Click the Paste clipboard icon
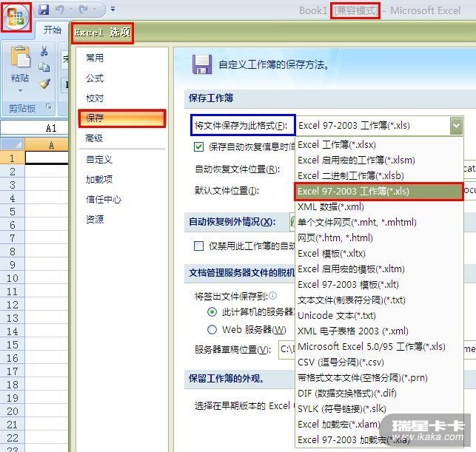Viewport: 476px width, 452px height. coord(20,57)
